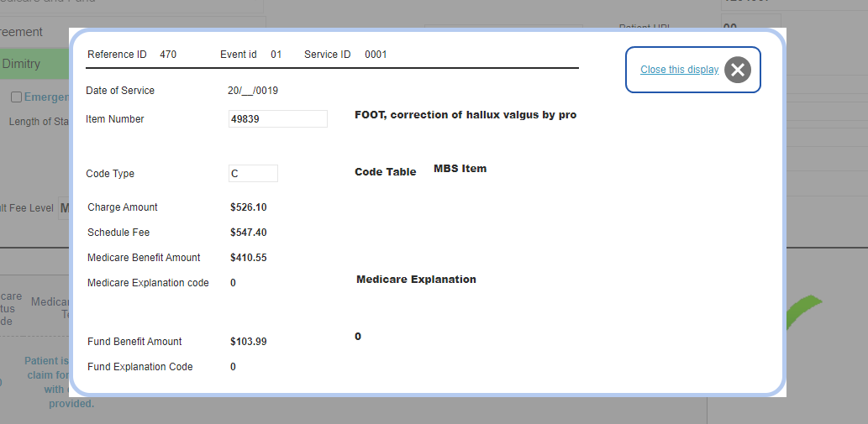Click the Fund Benefit Amount $103.99
The image size is (868, 424).
249,342
